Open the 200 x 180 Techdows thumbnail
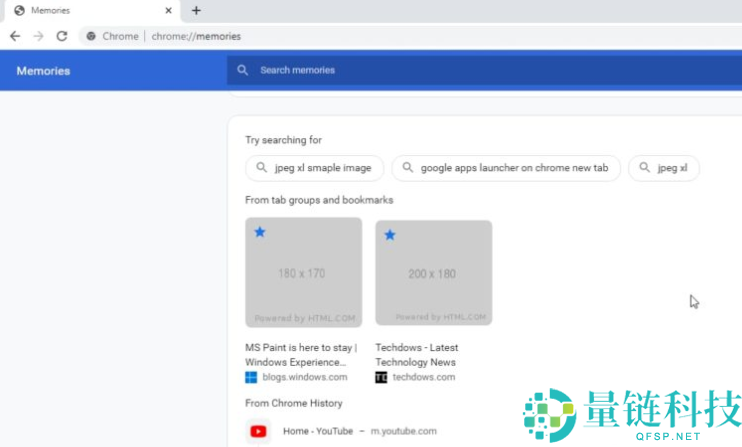The image size is (742, 447). click(433, 273)
